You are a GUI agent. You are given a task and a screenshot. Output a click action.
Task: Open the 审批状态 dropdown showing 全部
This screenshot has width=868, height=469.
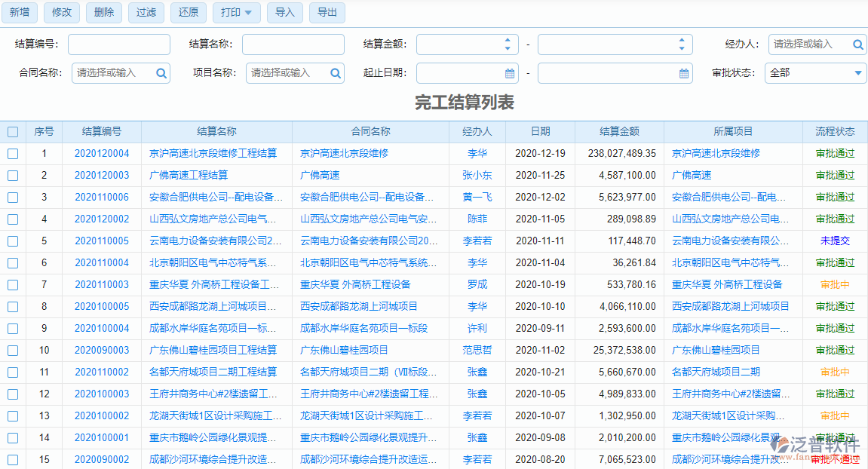click(x=816, y=74)
